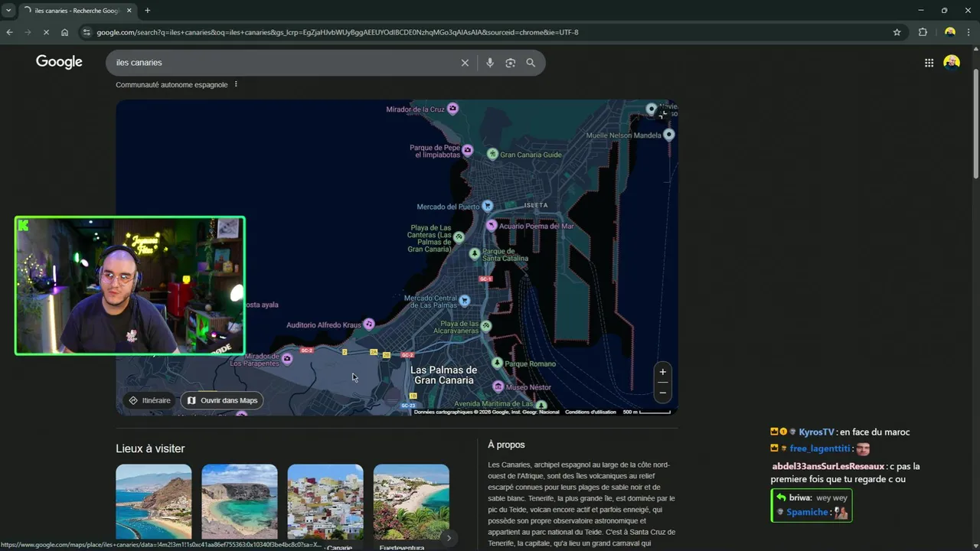
Task: Click the Parque de Pepe el limpiabotas marker
Action: point(467,150)
